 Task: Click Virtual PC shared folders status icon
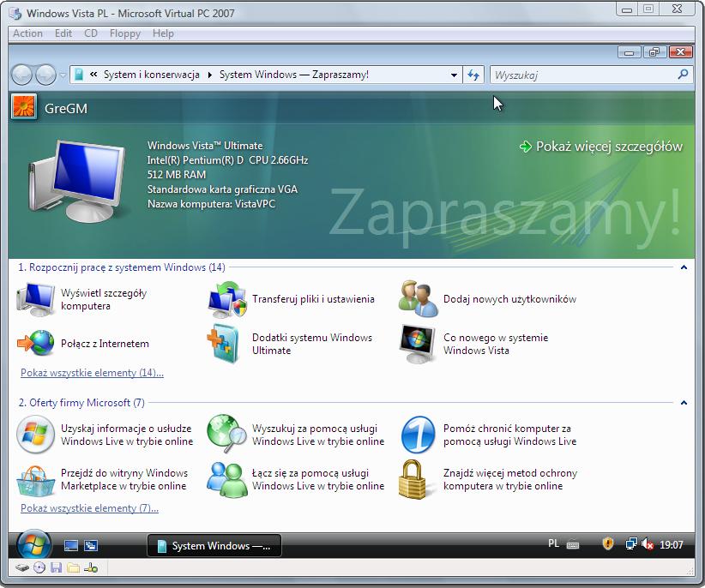point(73,568)
